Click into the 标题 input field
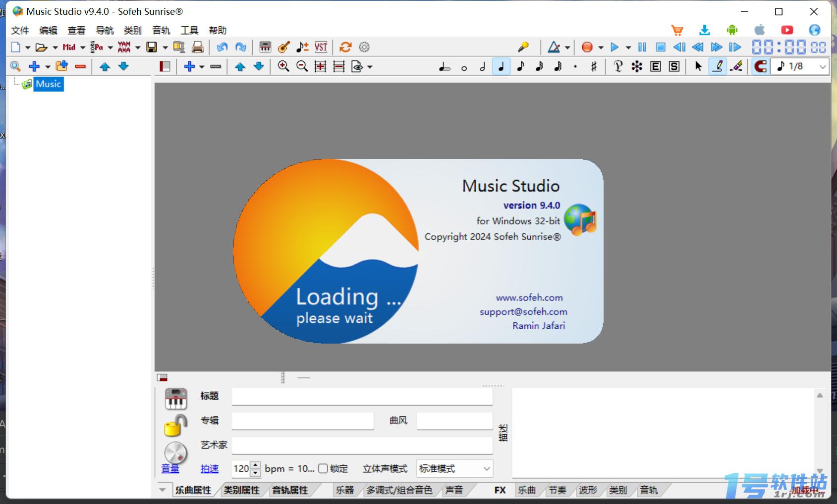Screen dimensions: 837x504 click(x=362, y=396)
